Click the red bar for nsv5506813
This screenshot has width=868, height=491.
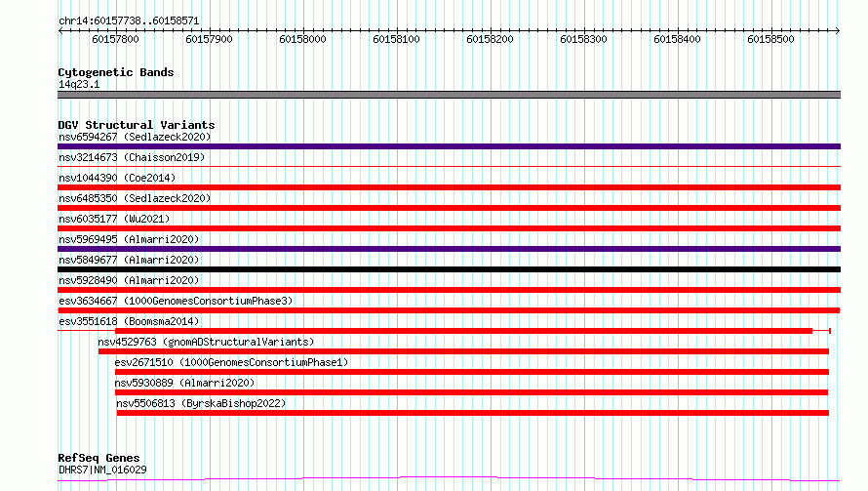point(473,413)
